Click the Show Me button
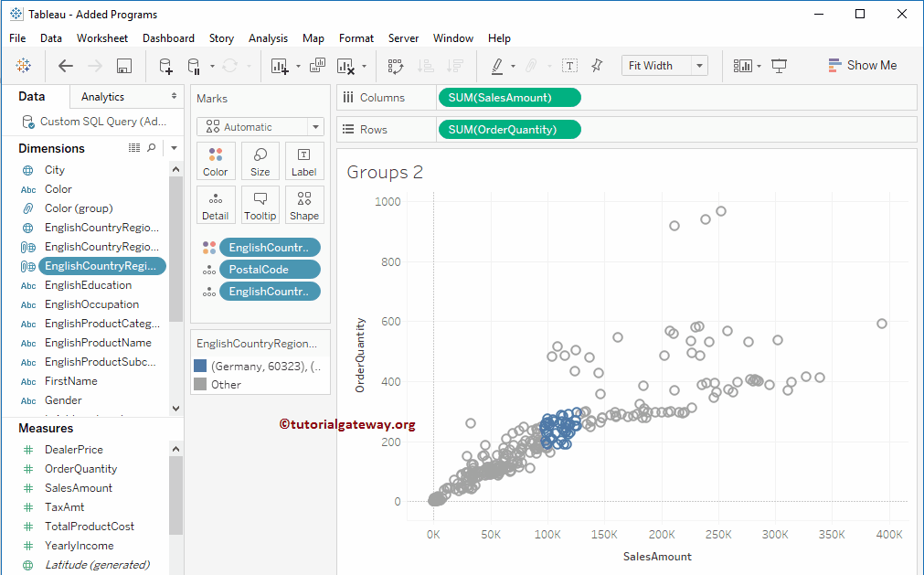Screen dimensions: 924x575 point(862,66)
